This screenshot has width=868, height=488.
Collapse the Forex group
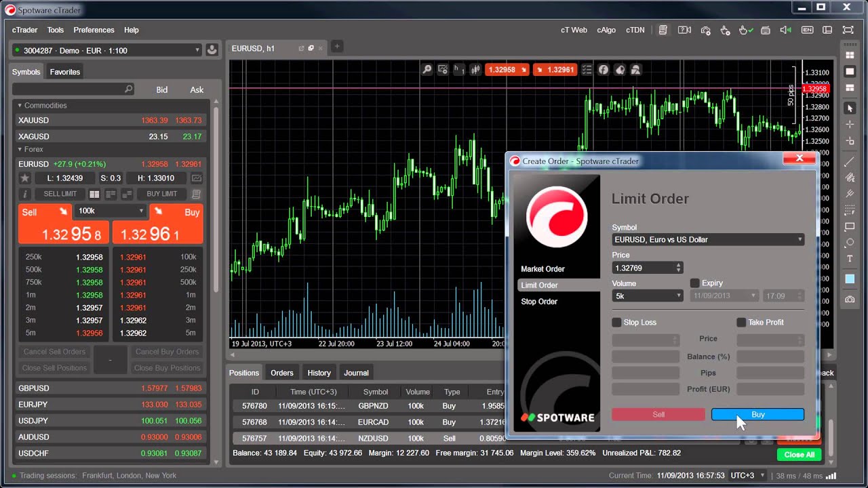[x=20, y=149]
